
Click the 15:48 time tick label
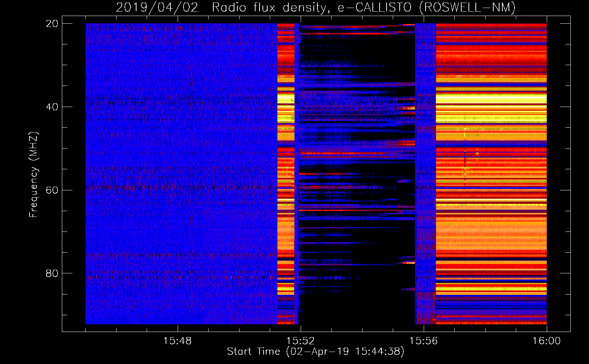pyautogui.click(x=177, y=341)
